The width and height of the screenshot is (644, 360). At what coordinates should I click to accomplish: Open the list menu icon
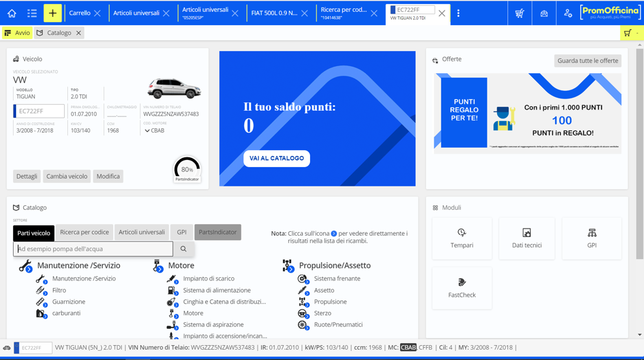pyautogui.click(x=32, y=13)
